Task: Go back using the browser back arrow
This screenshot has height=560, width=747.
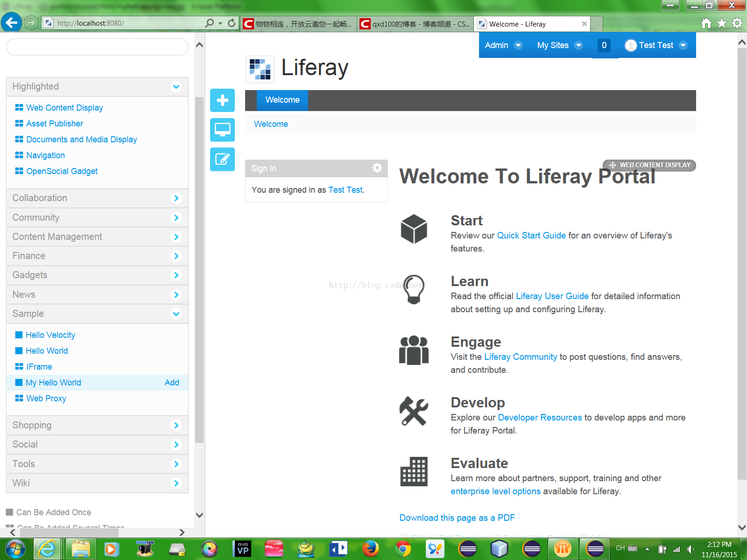Action: coord(11,22)
